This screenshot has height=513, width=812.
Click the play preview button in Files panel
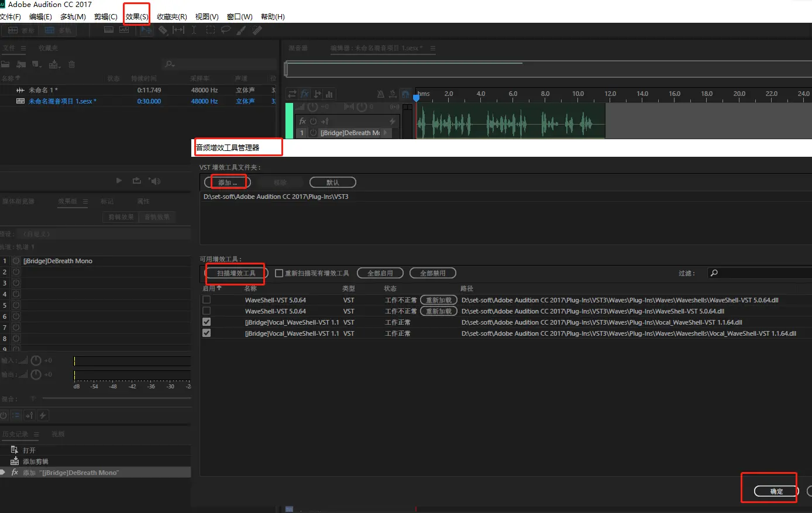pos(119,181)
